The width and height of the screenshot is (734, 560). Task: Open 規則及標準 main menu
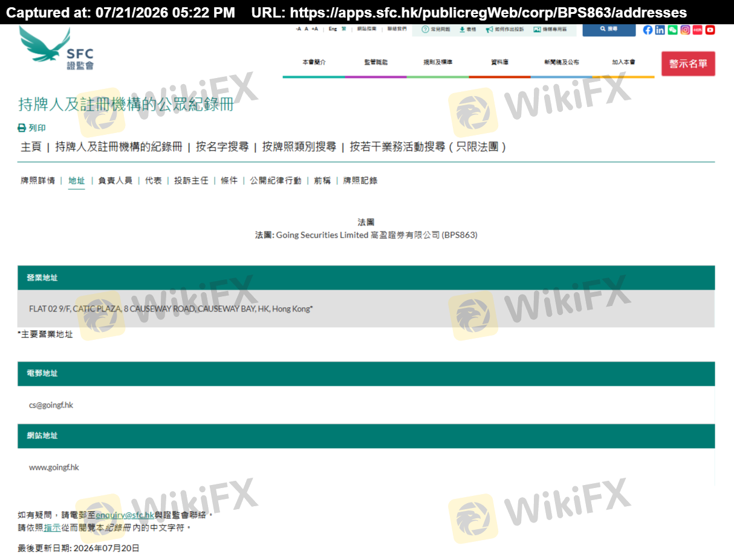pos(438,62)
